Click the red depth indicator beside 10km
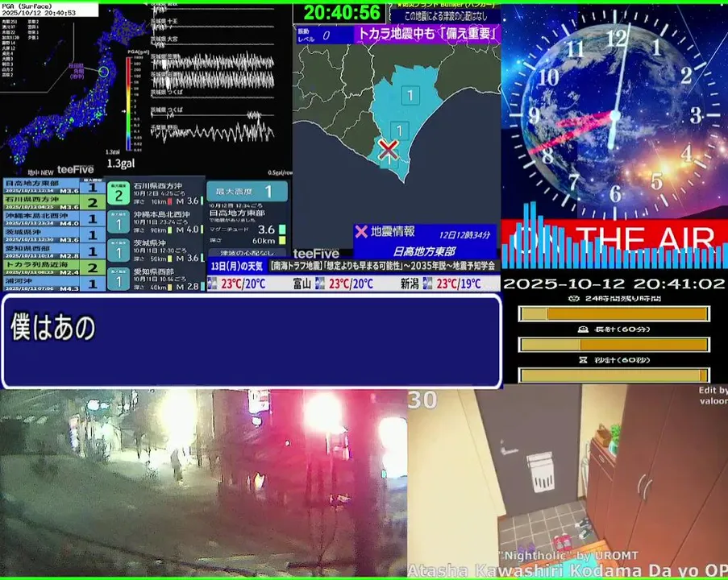 pyautogui.click(x=170, y=201)
